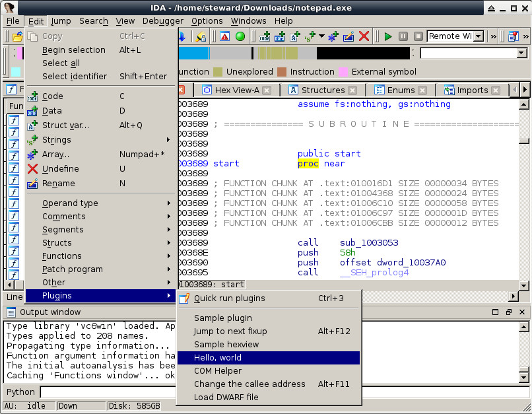The width and height of the screenshot is (532, 414).
Task: Select Sample plugin entry
Action: click(269, 318)
